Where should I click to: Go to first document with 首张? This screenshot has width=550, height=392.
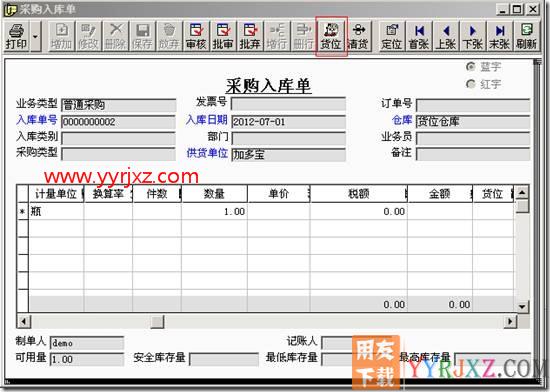tap(419, 36)
